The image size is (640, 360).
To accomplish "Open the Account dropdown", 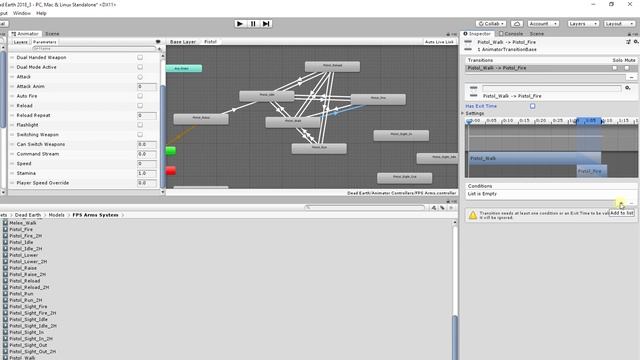I will (543, 24).
